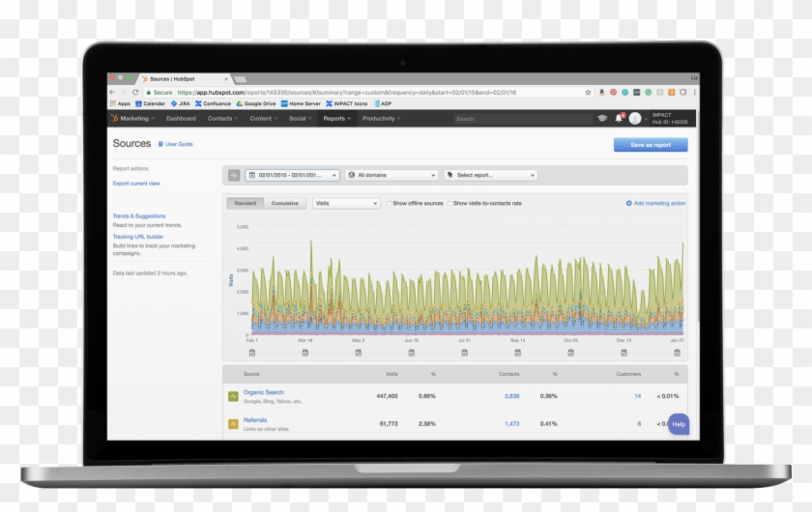This screenshot has height=512, width=812.
Task: Bookmark page with the star icon
Action: coord(588,93)
